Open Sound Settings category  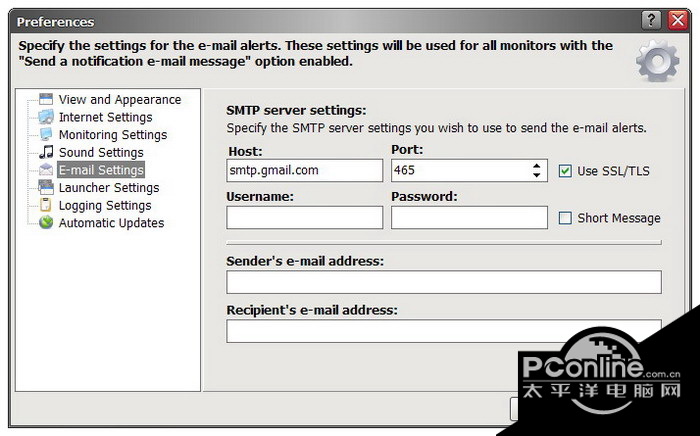pos(101,153)
